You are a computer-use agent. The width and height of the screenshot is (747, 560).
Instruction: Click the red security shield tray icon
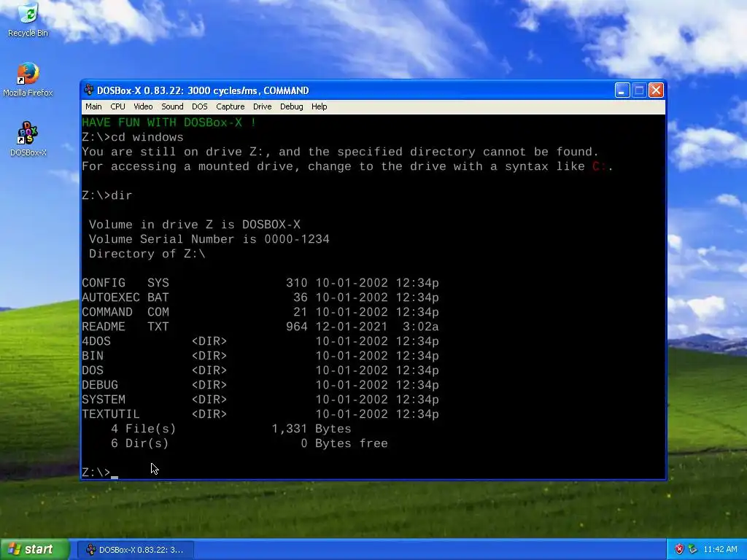679,549
